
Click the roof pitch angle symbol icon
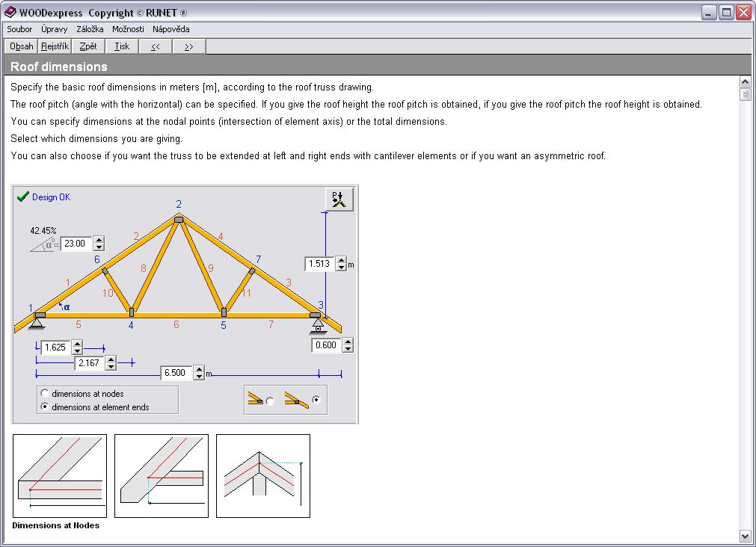coord(44,244)
